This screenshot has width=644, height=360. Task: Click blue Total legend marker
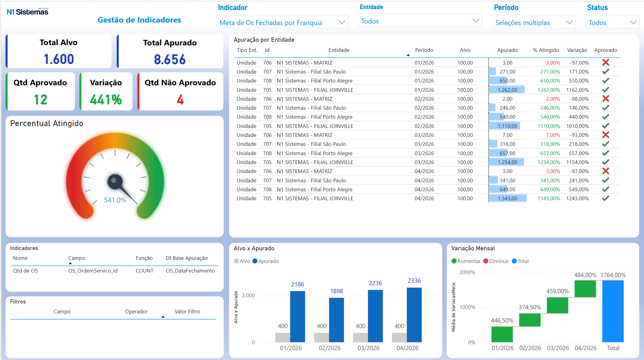click(514, 261)
